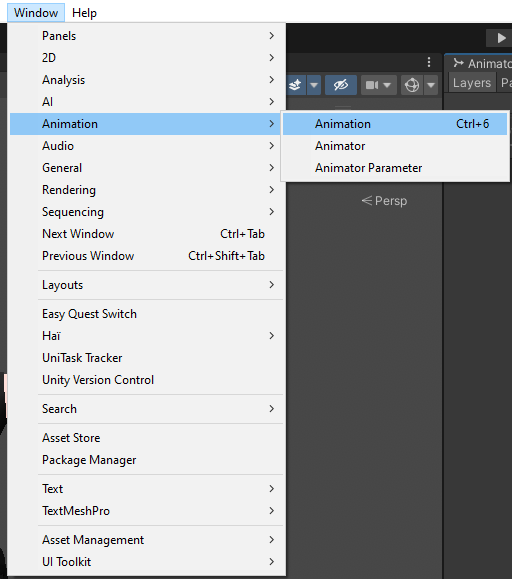Open the Rendering submenu

[x=148, y=190]
